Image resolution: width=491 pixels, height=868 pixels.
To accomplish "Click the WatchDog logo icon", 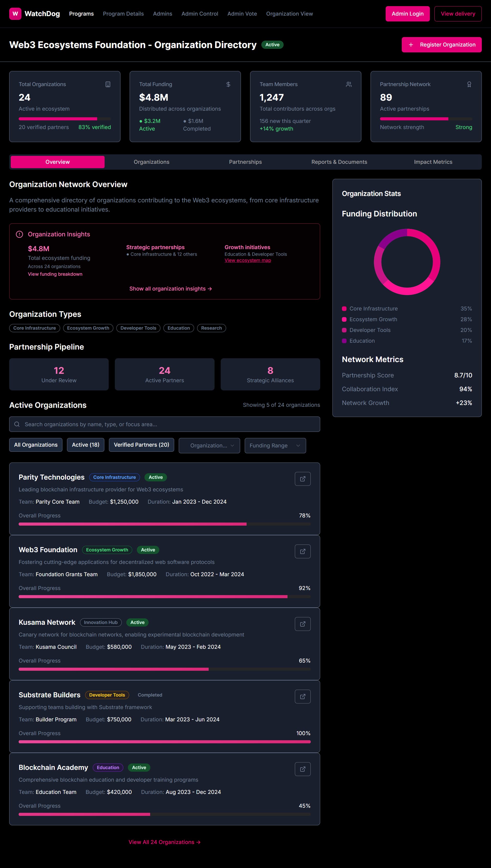I will (x=15, y=14).
